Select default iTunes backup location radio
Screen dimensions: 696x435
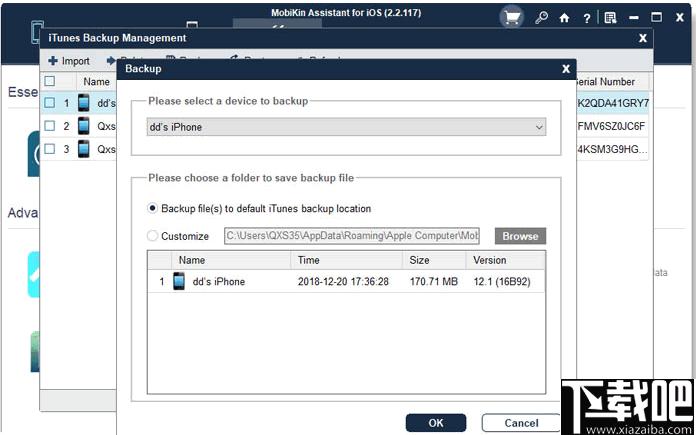(153, 208)
